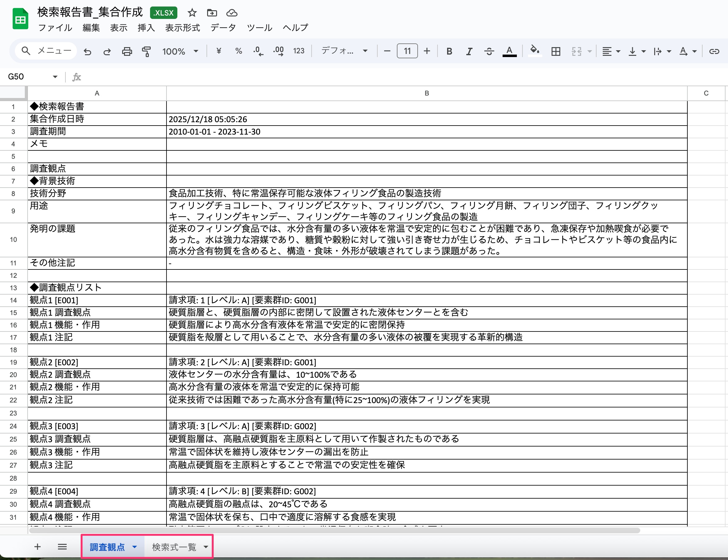
Task: Click the メニュー search box
Action: point(46,51)
